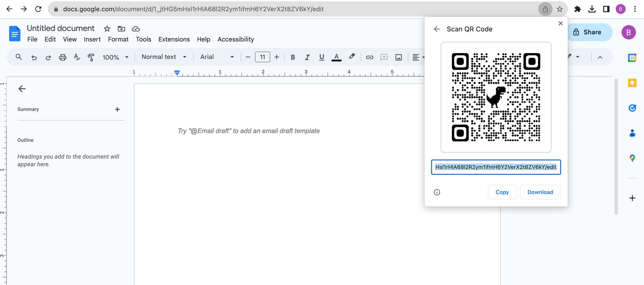Close the document outline panel

pos(22,89)
